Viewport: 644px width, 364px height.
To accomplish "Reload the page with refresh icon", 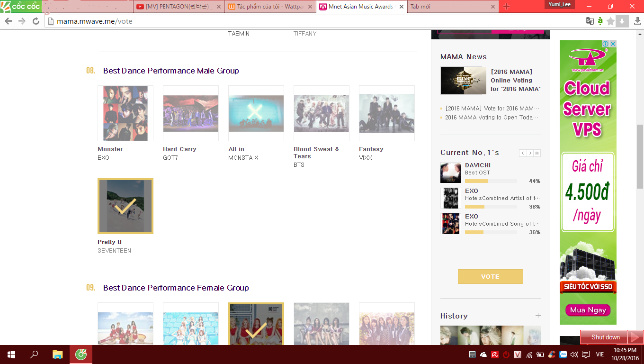I will pos(36,21).
